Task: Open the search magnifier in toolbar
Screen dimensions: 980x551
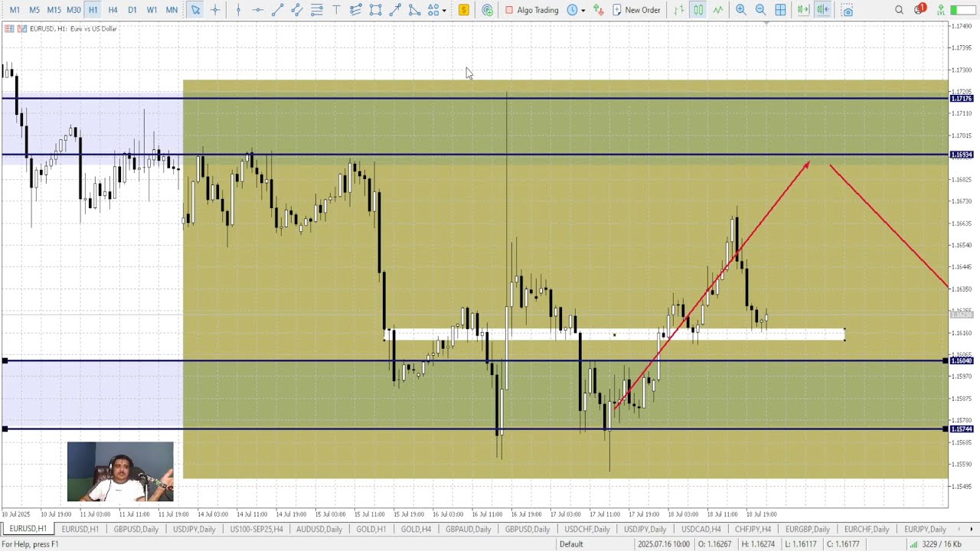Action: [899, 10]
